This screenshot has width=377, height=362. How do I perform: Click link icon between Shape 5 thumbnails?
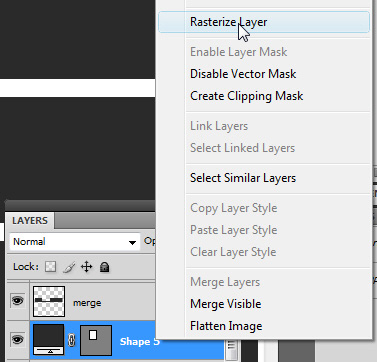(x=72, y=340)
